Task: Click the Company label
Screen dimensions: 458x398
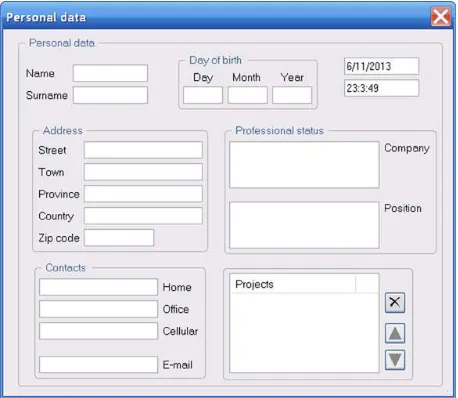Action: click(407, 148)
